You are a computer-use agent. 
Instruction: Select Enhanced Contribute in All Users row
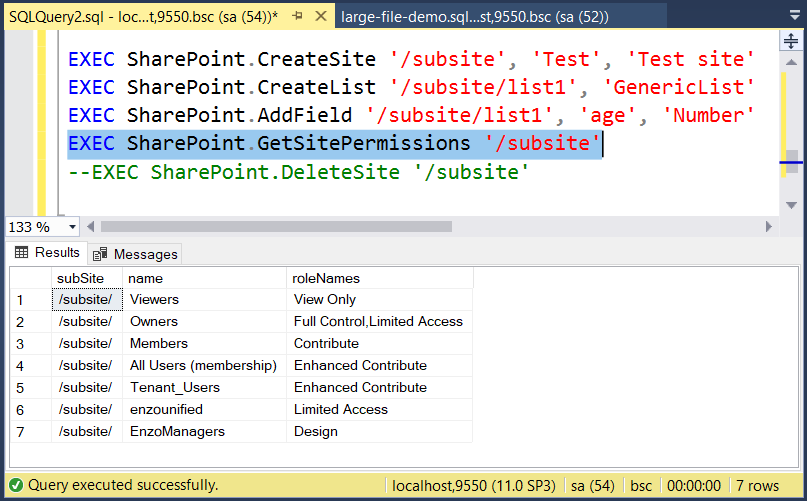click(x=380, y=366)
